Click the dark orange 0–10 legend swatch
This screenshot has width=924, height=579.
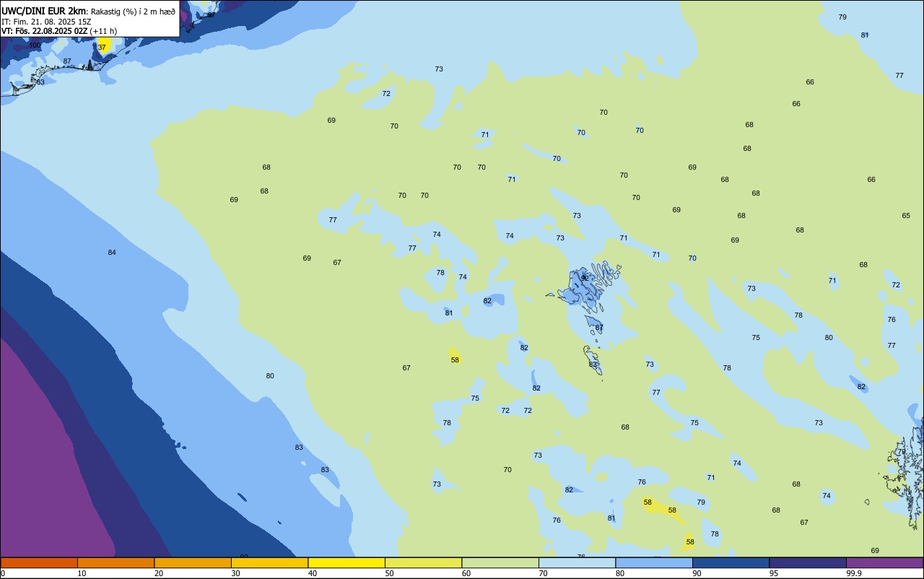[x=39, y=562]
